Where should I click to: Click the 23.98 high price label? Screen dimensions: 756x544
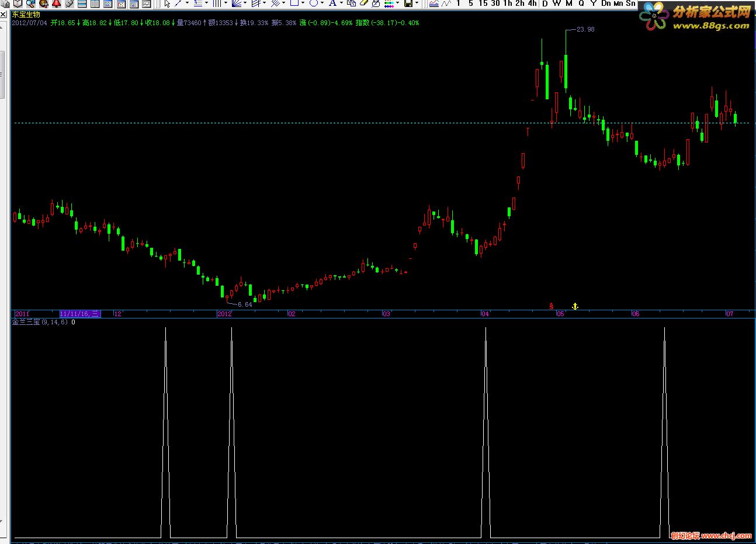click(585, 29)
